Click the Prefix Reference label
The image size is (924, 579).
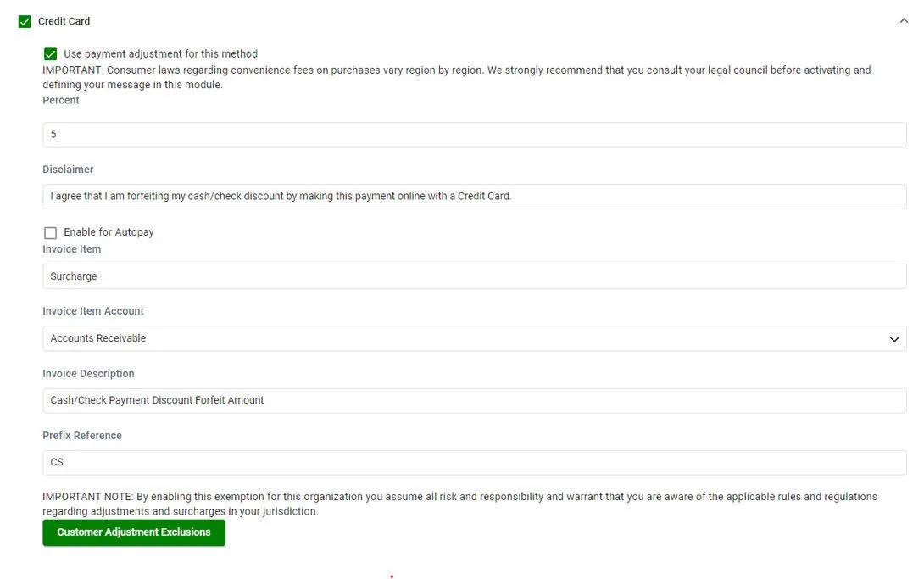click(82, 436)
